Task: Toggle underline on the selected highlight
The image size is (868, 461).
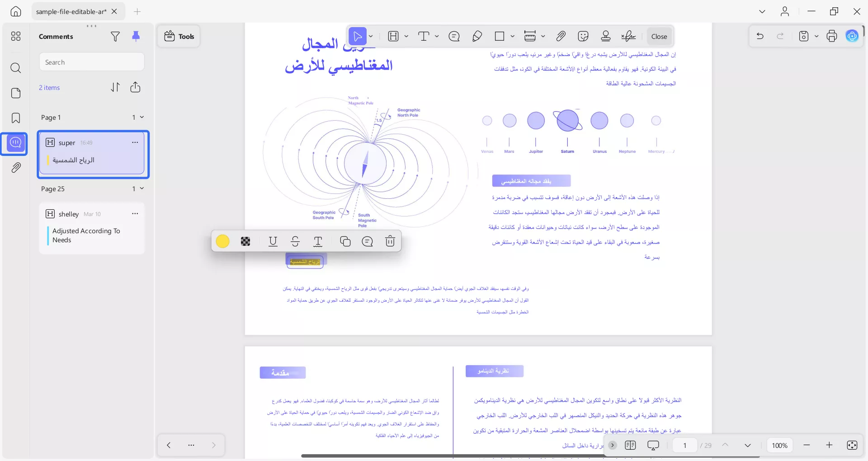Action: tap(273, 241)
